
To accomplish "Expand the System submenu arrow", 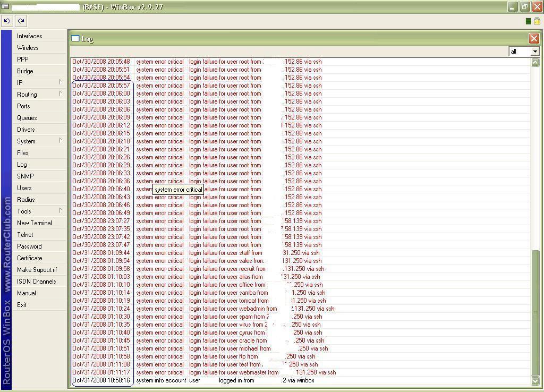I will [x=61, y=141].
